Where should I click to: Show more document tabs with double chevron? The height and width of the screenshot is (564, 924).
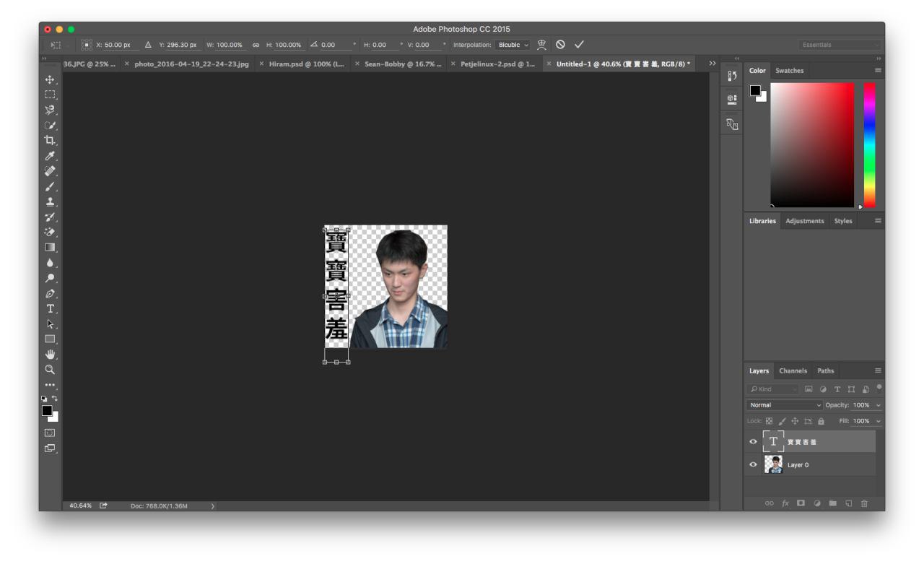point(713,64)
